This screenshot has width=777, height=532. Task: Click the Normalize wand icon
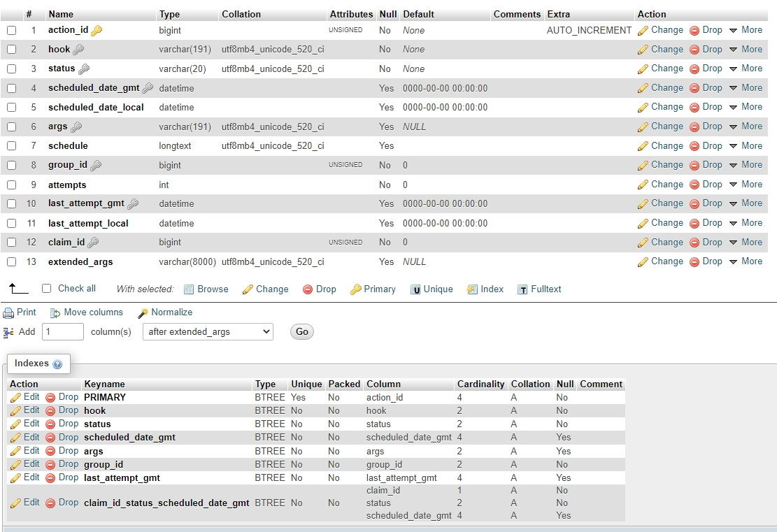pyautogui.click(x=143, y=313)
